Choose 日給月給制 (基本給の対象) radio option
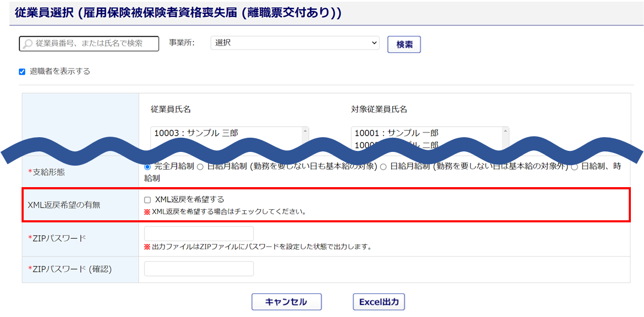 pyautogui.click(x=200, y=167)
